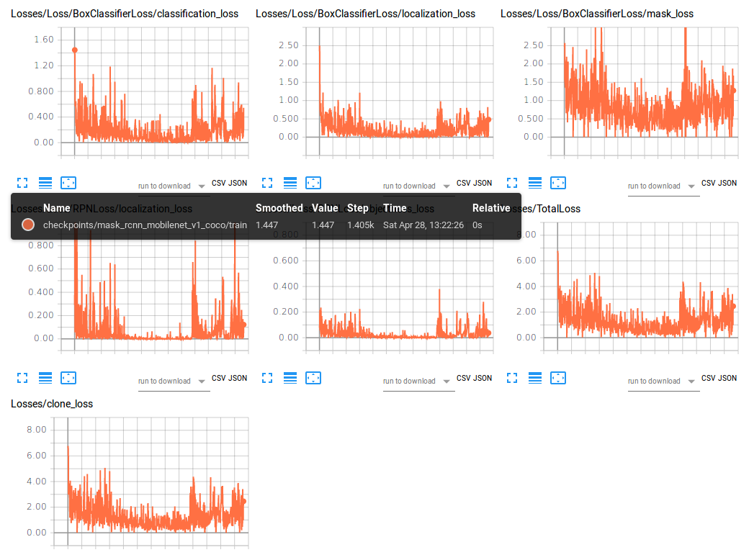
Task: Click the Losses/clone_loss chart title
Action: tap(52, 404)
